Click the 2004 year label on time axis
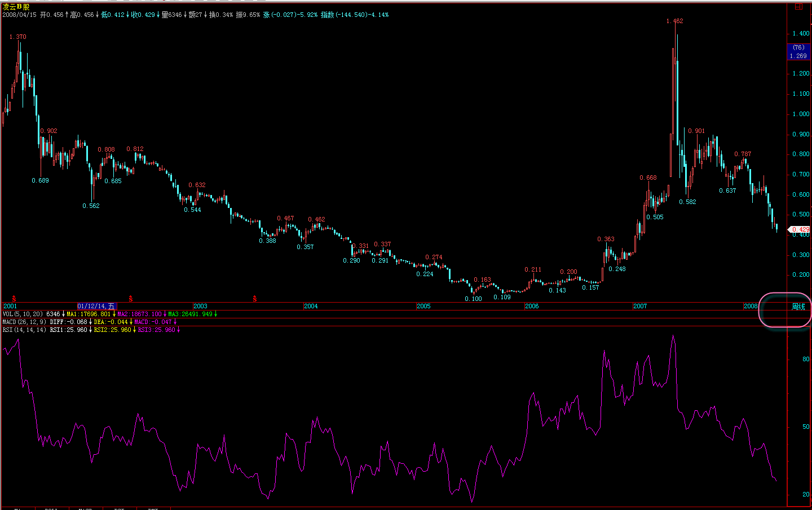Screen dimensions: 812x510 [x=311, y=307]
